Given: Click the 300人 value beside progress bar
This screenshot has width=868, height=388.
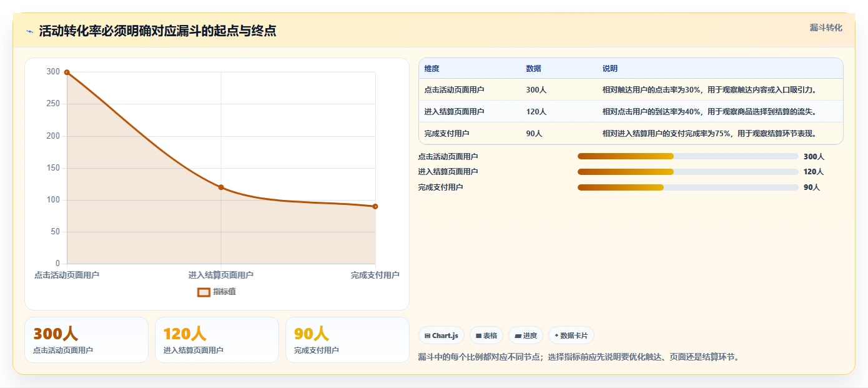Looking at the screenshot, I should (x=814, y=157).
